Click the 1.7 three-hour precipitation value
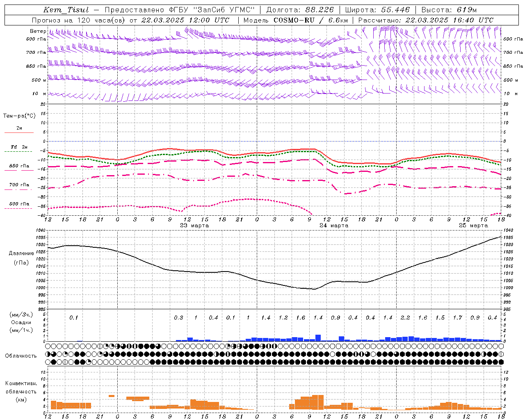 point(457,317)
